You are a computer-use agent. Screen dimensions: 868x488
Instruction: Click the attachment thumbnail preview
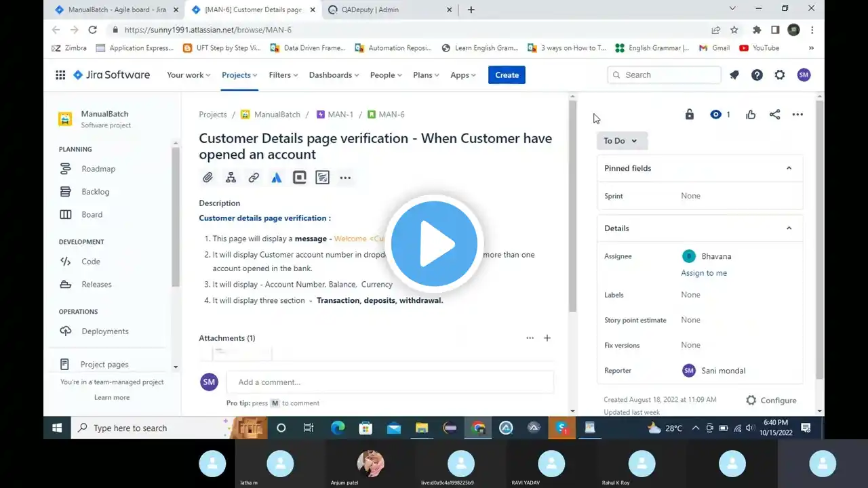(x=242, y=353)
